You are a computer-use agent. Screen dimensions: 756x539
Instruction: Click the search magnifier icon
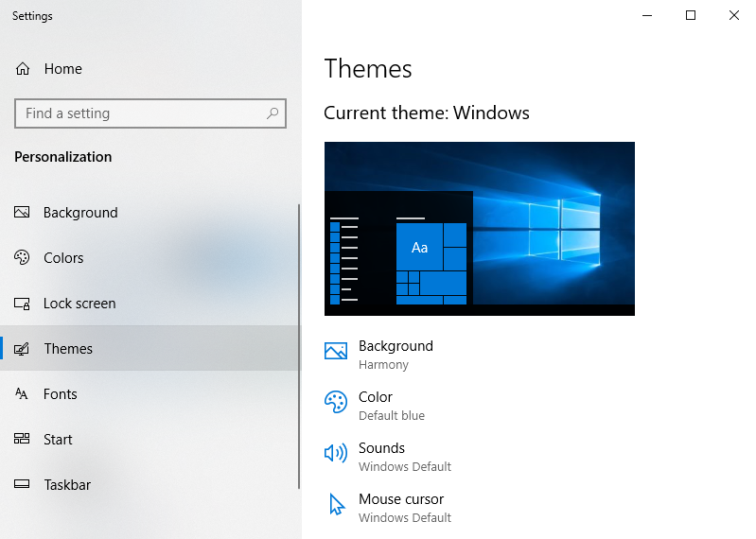tap(273, 113)
